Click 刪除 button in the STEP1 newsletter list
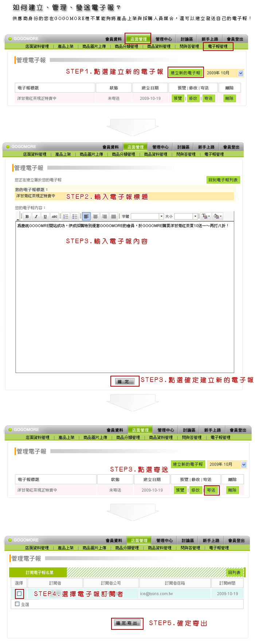Viewport: 255px width, 644px height. coord(229,98)
